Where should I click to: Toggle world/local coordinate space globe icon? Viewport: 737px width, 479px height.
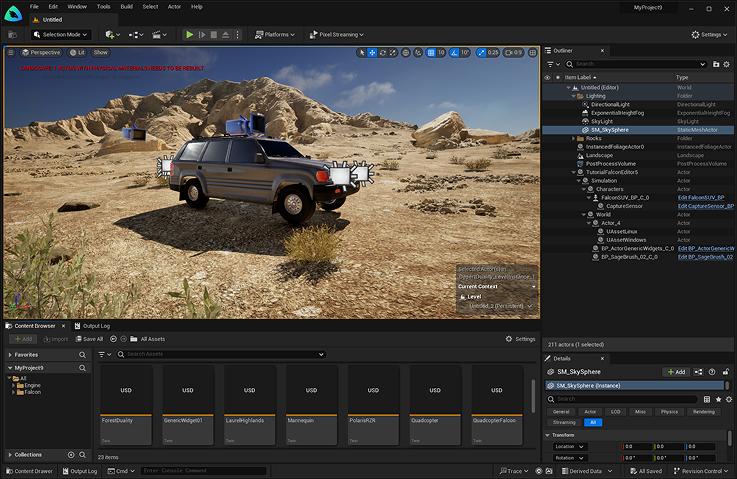coord(406,53)
